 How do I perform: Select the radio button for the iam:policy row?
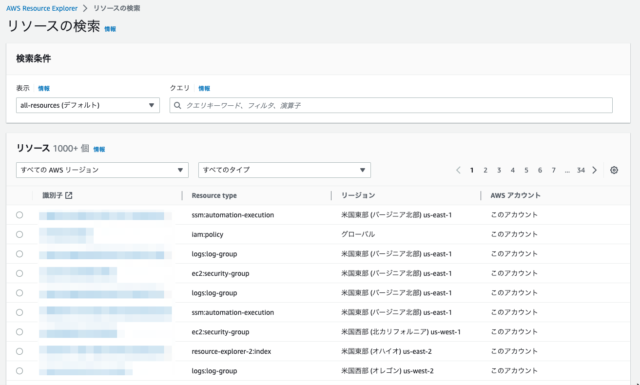coord(20,234)
